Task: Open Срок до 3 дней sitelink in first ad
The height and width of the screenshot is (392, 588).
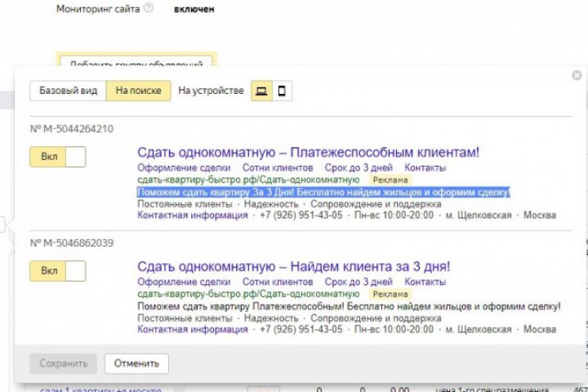Action: [x=359, y=167]
